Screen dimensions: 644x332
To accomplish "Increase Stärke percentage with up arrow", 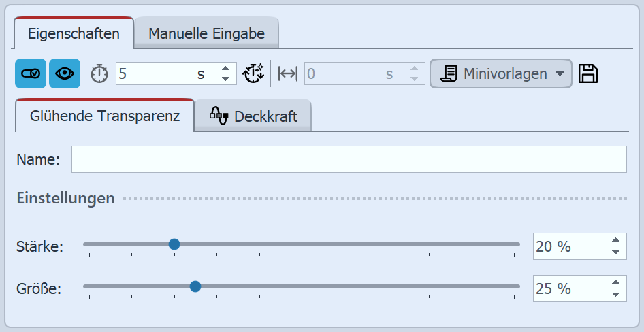I will [x=615, y=240].
